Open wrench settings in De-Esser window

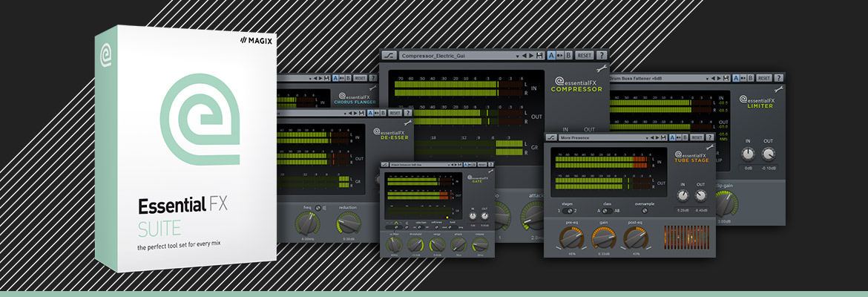pyautogui.click(x=408, y=123)
